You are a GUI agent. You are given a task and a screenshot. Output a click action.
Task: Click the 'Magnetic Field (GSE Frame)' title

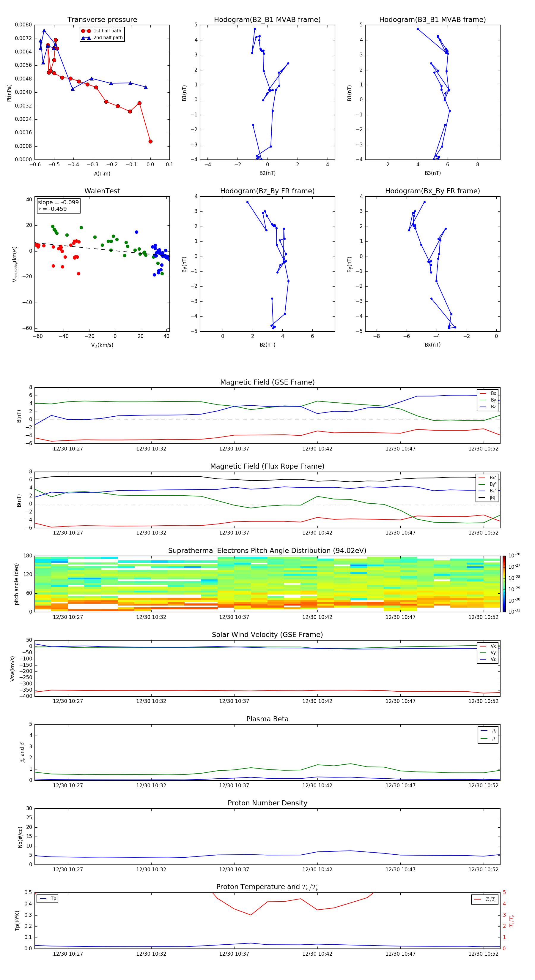(267, 382)
